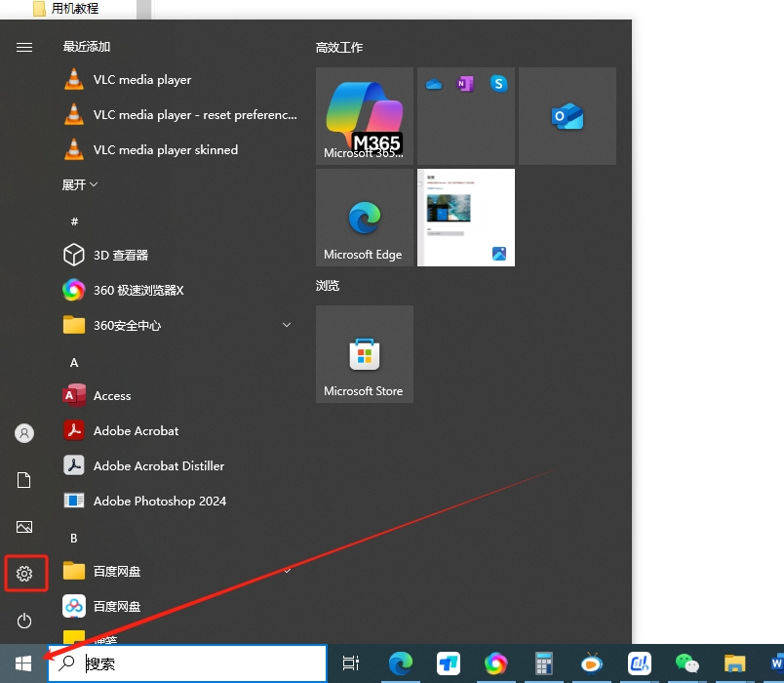Open the Photos live tile thumbnail
The image size is (784, 683).
click(466, 218)
